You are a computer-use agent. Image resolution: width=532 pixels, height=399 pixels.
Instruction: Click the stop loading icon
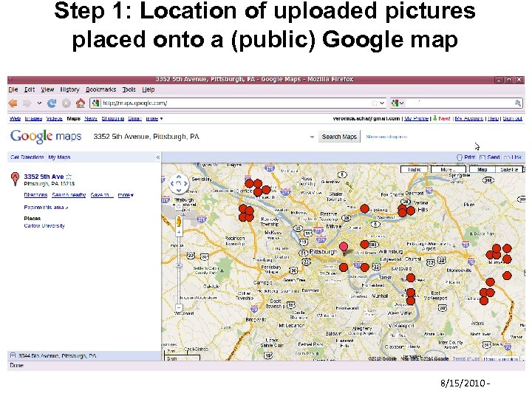[66, 103]
